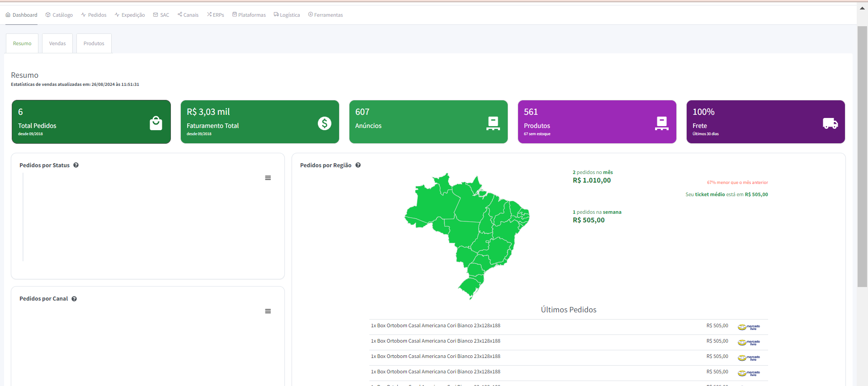Click the Plataformas icon in navbar
Image resolution: width=868 pixels, height=386 pixels.
pos(235,14)
